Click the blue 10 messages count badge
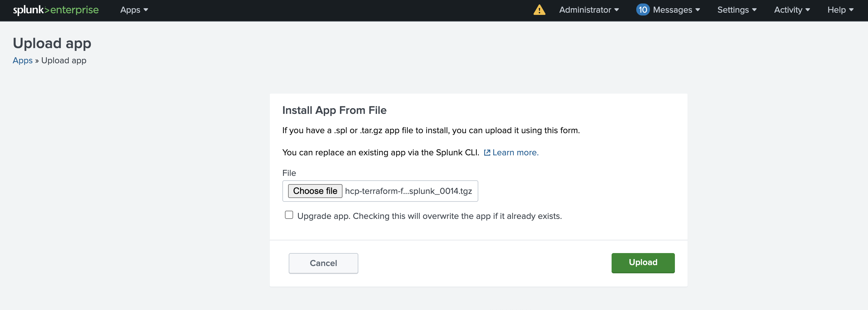868x310 pixels. [642, 10]
